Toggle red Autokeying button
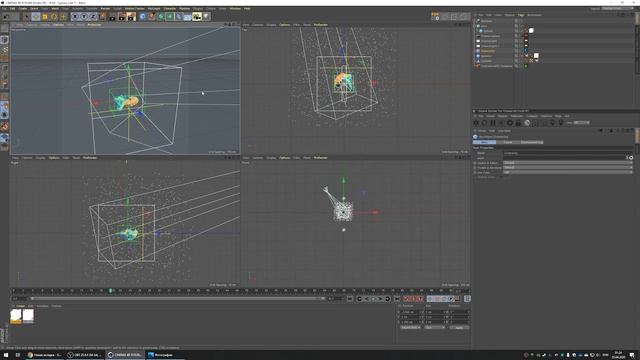The height and width of the screenshot is (360, 640). 413,299
